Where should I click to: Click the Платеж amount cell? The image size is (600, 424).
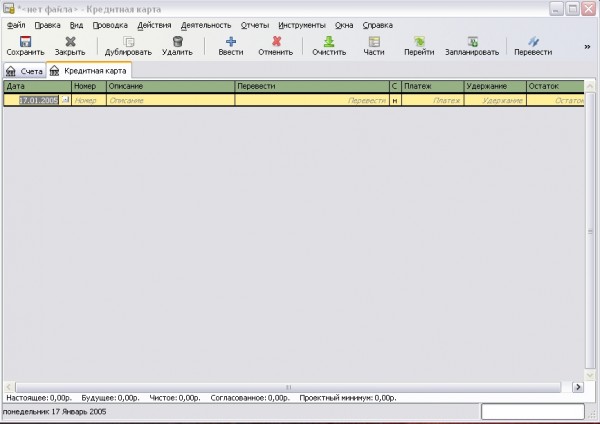coord(432,100)
